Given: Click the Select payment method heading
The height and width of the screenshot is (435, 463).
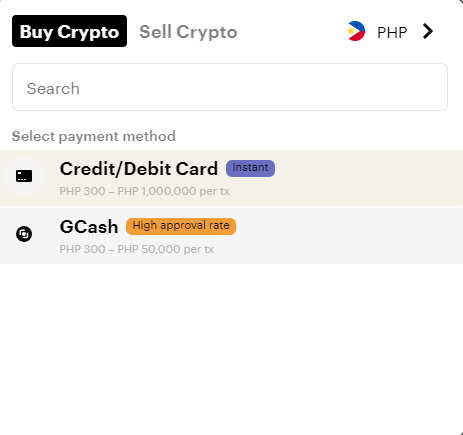Looking at the screenshot, I should pyautogui.click(x=94, y=136).
